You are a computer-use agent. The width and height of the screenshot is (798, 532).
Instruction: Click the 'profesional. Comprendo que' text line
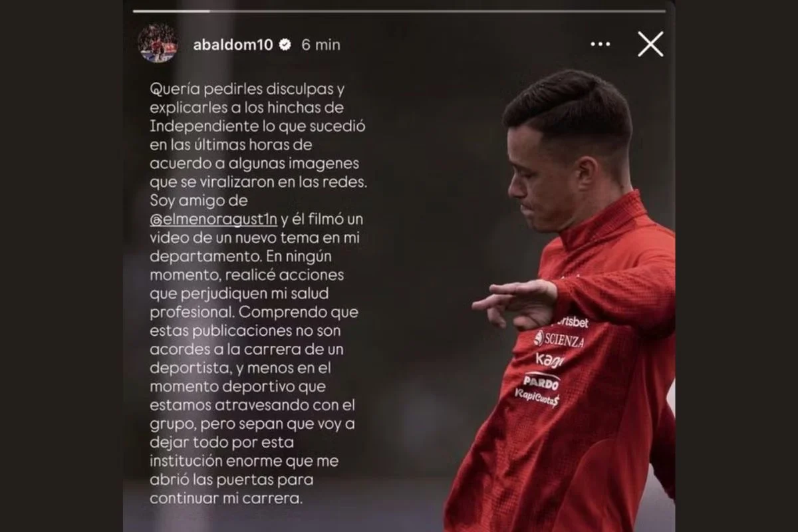245,310
